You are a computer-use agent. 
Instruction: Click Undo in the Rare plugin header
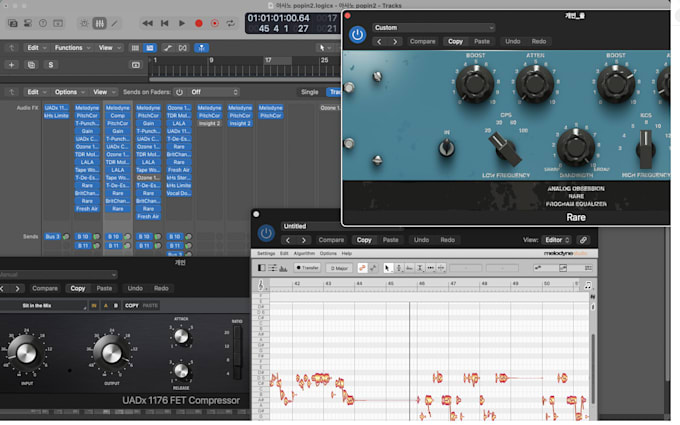pyautogui.click(x=513, y=42)
